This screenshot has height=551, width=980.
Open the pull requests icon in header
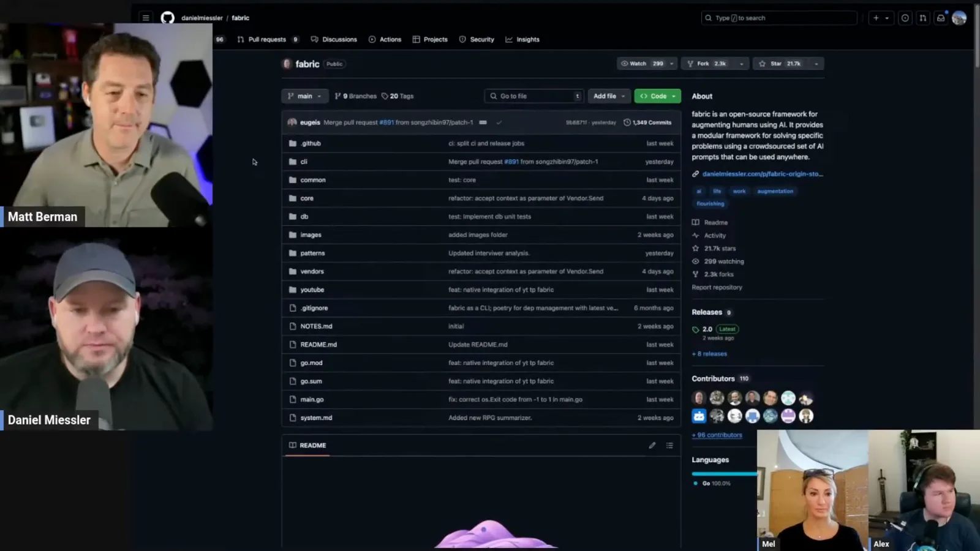tap(922, 18)
